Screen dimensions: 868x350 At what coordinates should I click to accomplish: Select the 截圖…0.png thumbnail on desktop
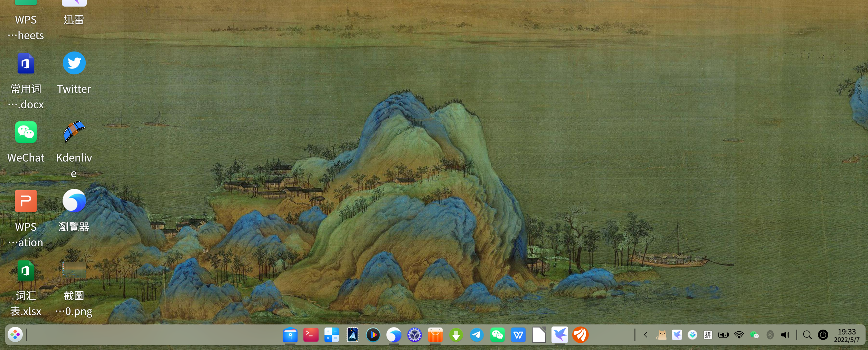point(74,270)
